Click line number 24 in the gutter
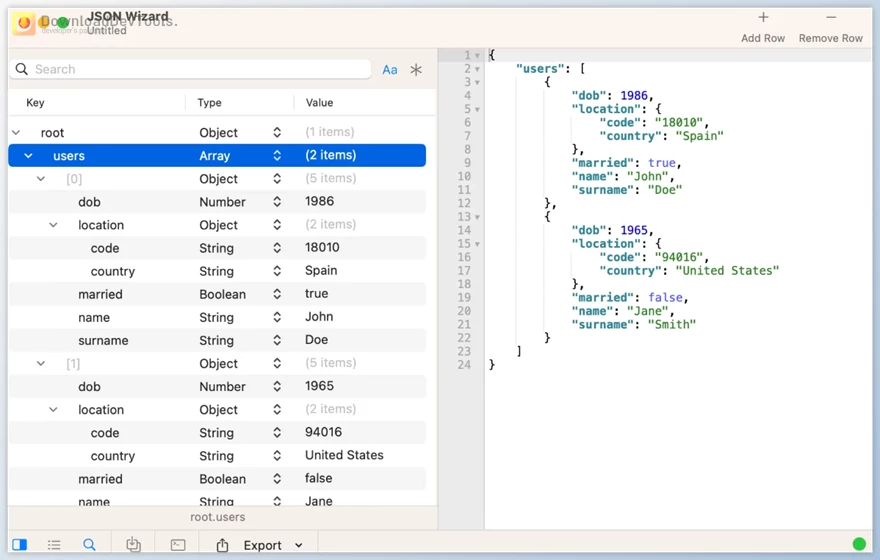 click(x=464, y=365)
